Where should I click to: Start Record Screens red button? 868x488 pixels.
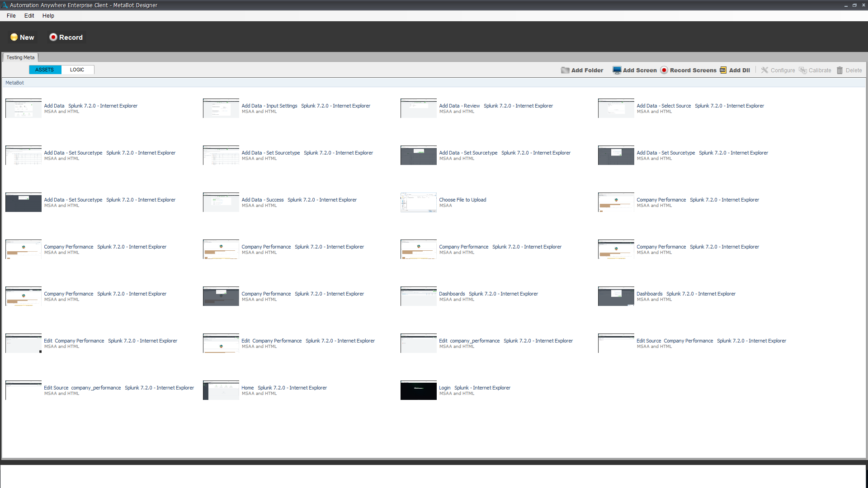664,70
